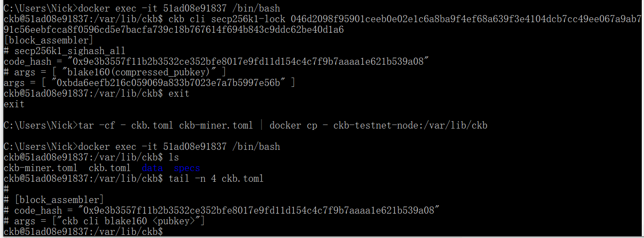Click the '# secp256k1_sighash_all' comment line
Image resolution: width=644 pixels, height=238 pixels.
click(x=64, y=51)
